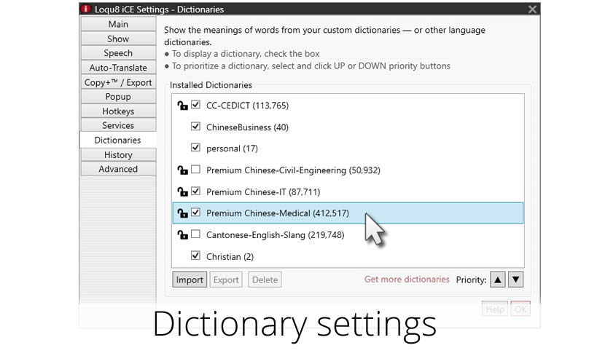
Task: Uncheck the Christian dictionary checkbox
Action: [195, 256]
